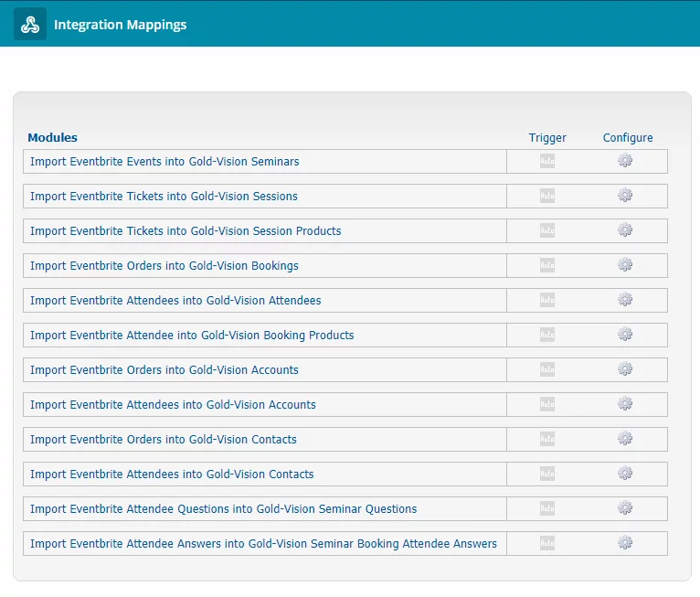Click Auto trigger for Orders into Accounts

tap(547, 369)
